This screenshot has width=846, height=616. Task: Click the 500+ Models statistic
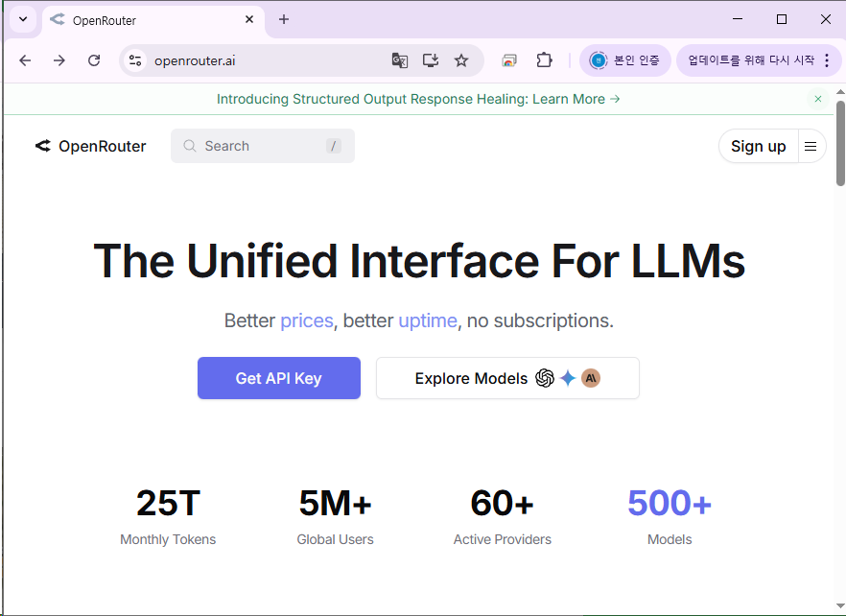[x=670, y=516]
